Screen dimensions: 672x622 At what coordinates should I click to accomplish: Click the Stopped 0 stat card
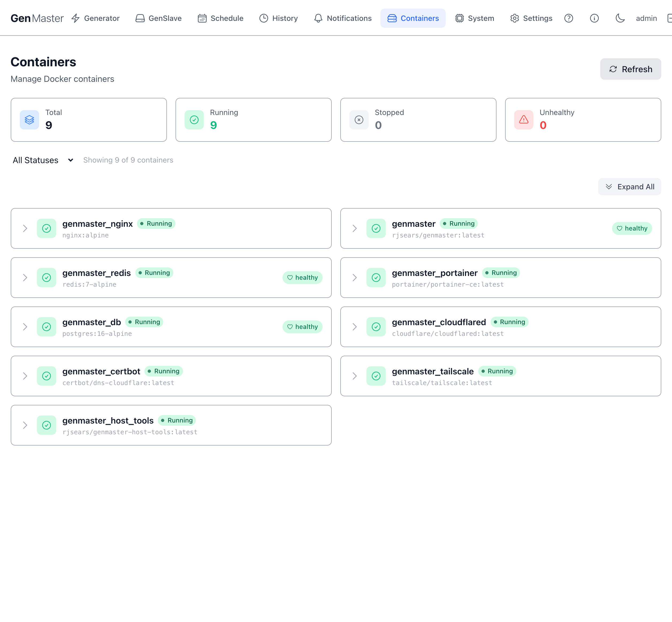(x=418, y=120)
